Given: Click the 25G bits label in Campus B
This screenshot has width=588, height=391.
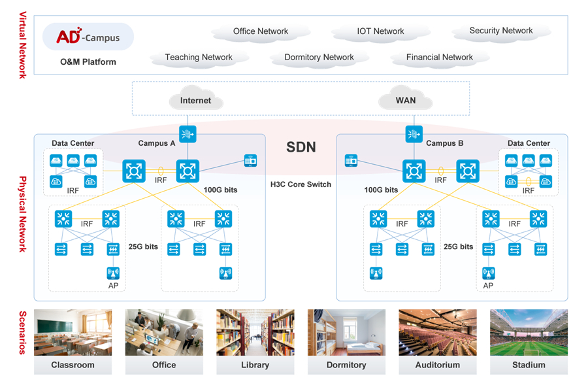Looking at the screenshot, I should (x=458, y=246).
